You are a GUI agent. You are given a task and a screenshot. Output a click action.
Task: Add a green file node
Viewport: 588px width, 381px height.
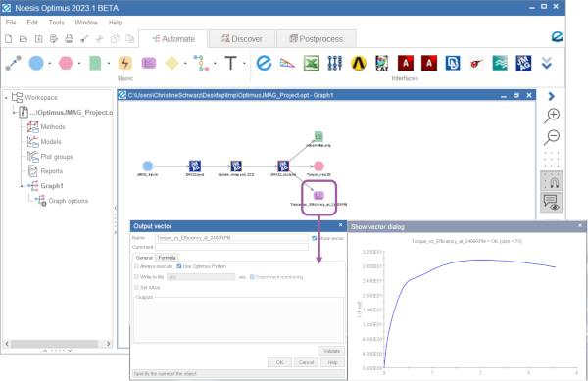coord(95,63)
